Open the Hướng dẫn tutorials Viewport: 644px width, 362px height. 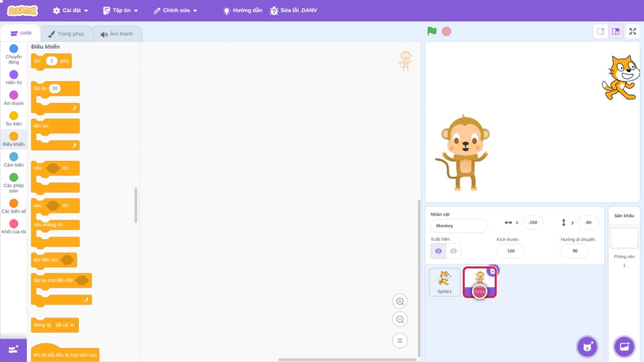[x=242, y=11]
